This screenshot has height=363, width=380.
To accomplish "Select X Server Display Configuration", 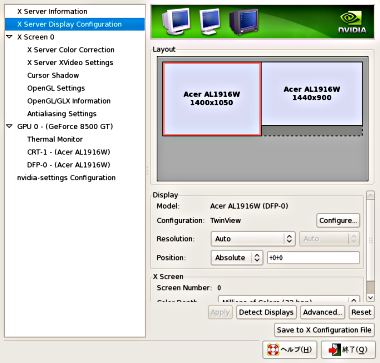I will pos(75,24).
